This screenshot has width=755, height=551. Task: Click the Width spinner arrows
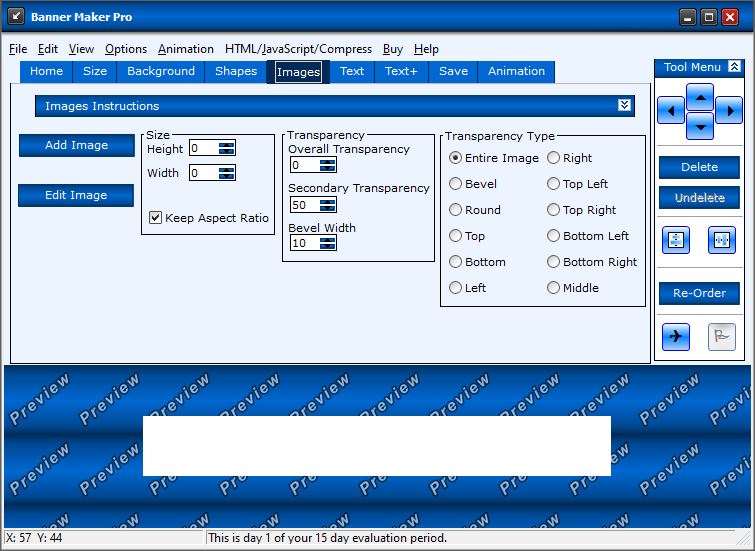click(x=226, y=173)
